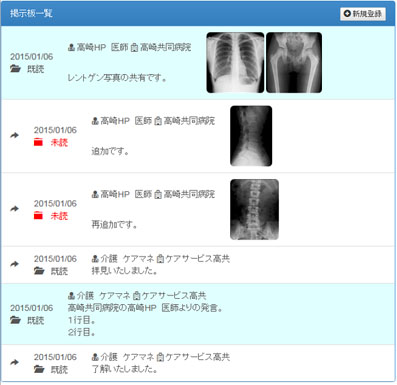
Task: Click the open folder icon of 拝見いたしました post
Action: click(39, 271)
